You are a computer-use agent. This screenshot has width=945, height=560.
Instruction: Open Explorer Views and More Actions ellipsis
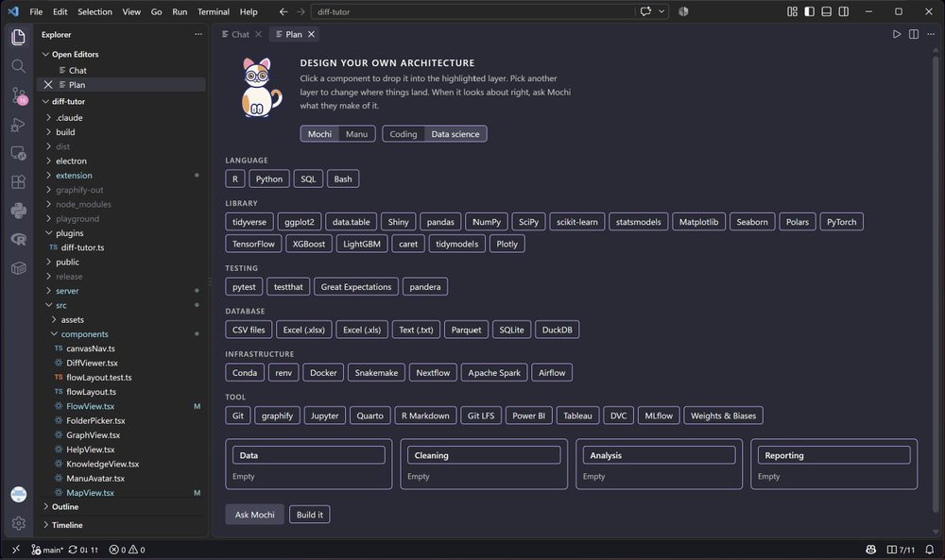pos(198,34)
